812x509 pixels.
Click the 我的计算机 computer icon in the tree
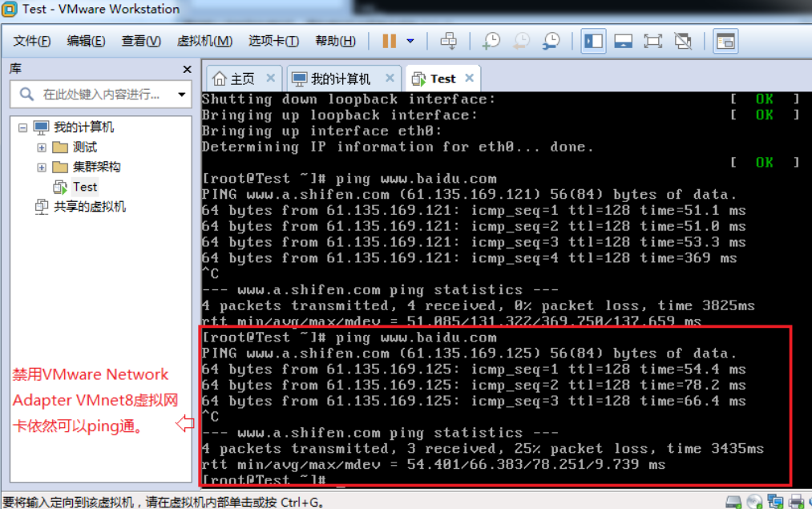coord(41,127)
